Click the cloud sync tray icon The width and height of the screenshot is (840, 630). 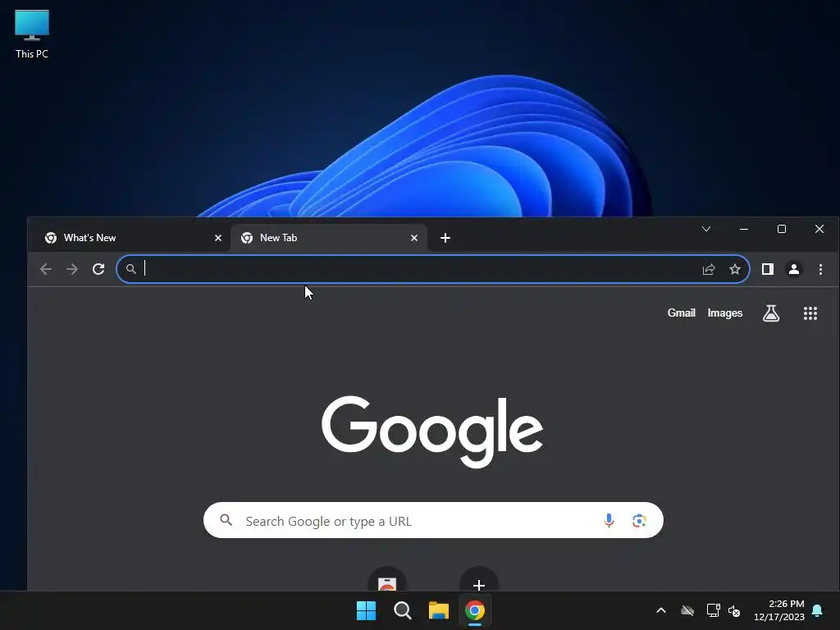click(x=687, y=610)
